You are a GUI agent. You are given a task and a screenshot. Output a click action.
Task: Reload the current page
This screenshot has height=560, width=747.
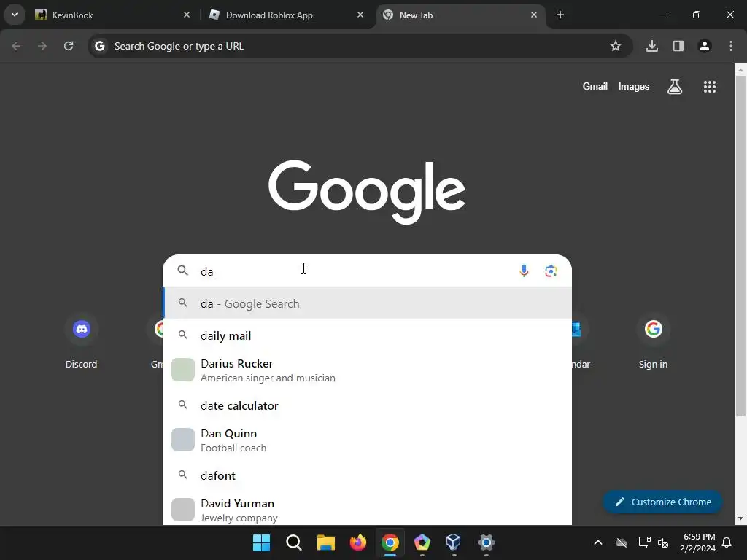click(x=69, y=46)
